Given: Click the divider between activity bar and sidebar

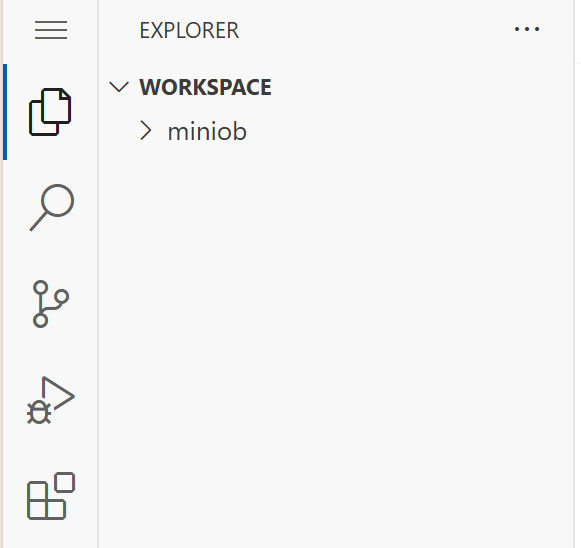Looking at the screenshot, I should click(x=98, y=274).
